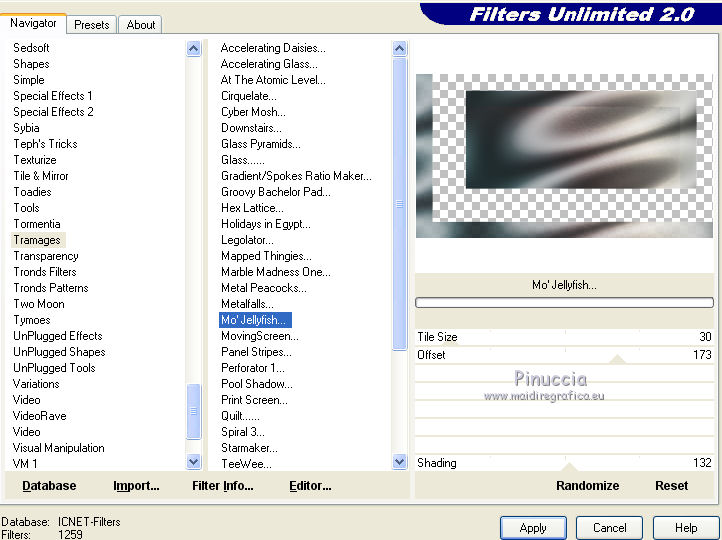
Task: Open the Editor... button
Action: (310, 486)
